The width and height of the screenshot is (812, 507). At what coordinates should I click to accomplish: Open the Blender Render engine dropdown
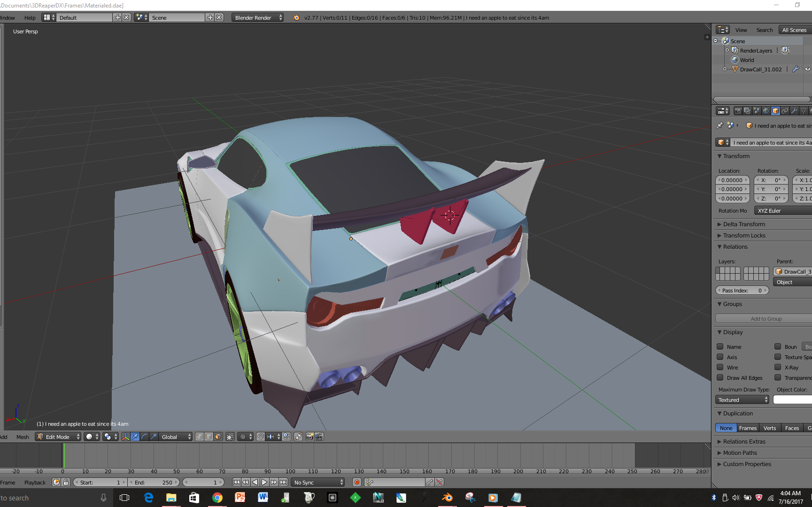click(257, 18)
